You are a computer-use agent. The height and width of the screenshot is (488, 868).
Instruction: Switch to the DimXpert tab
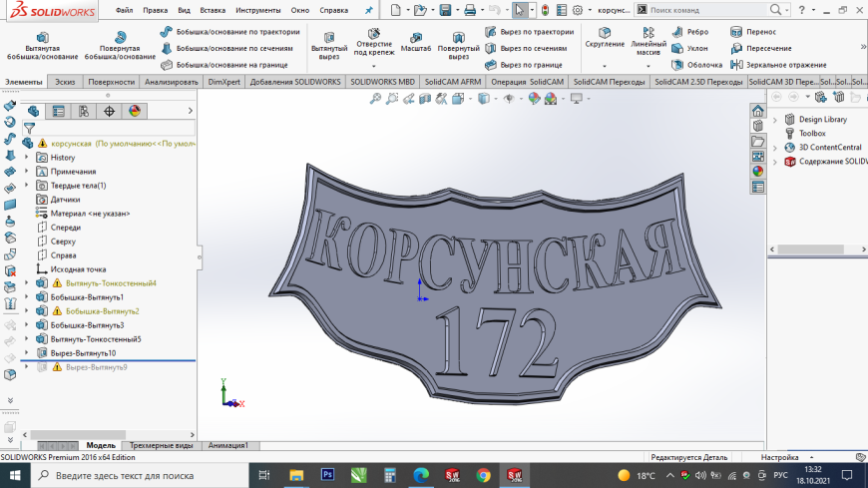tap(224, 82)
